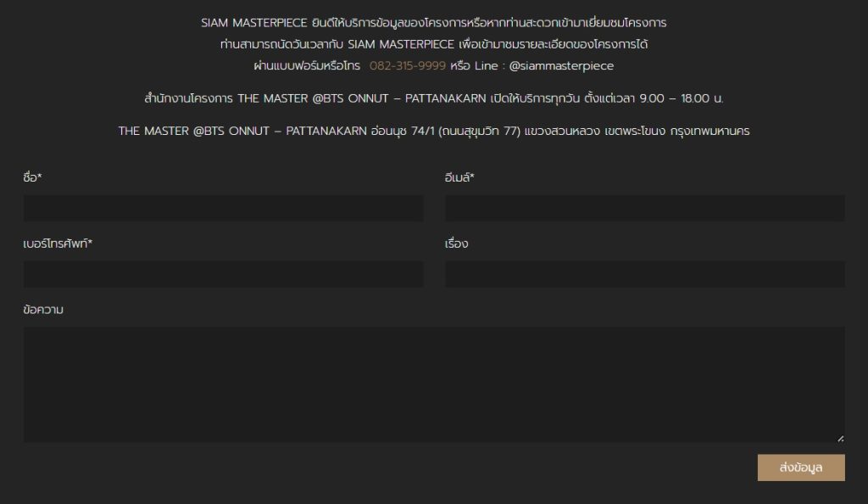Call the 082-315-9999 phone link
Screen dimensions: 868x504
[x=408, y=66]
